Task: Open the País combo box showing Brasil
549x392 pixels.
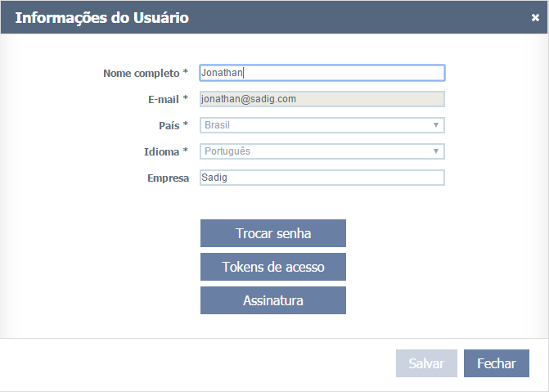Action: point(315,125)
